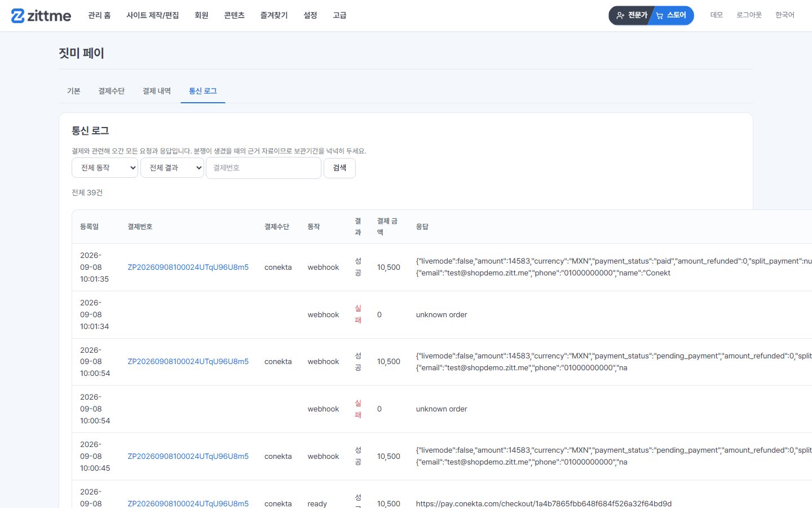Open payment number link dated 10:00:54
Screen dimensions: 812x508
188,361
